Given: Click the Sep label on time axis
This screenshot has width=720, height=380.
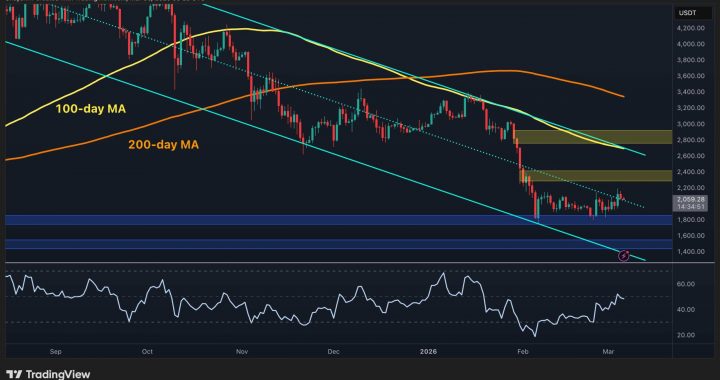Looking at the screenshot, I should 55,352.
